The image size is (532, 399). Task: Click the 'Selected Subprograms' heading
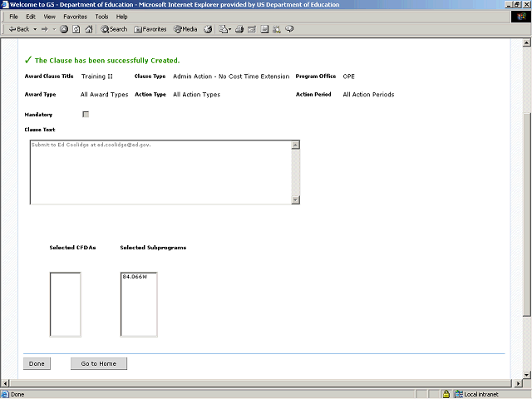point(153,248)
